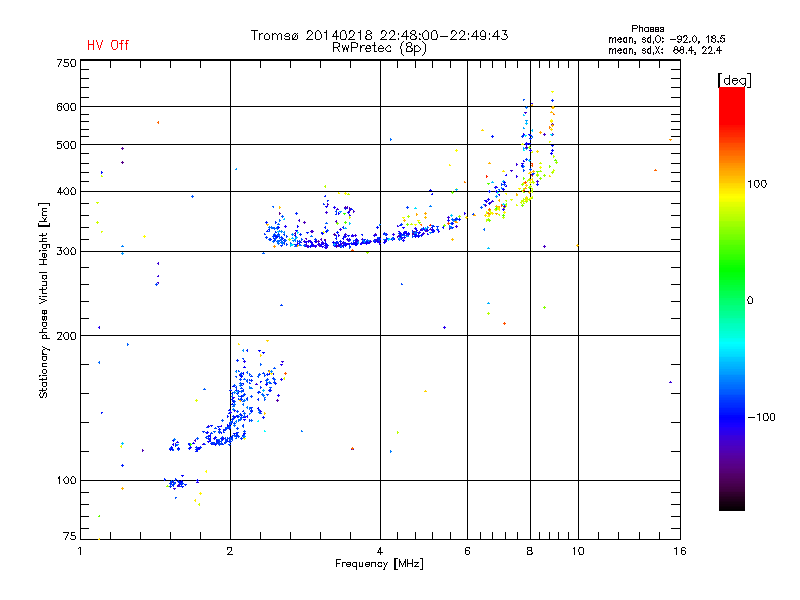Click the y-axis label '75'
The width and height of the screenshot is (800, 600).
[x=70, y=536]
